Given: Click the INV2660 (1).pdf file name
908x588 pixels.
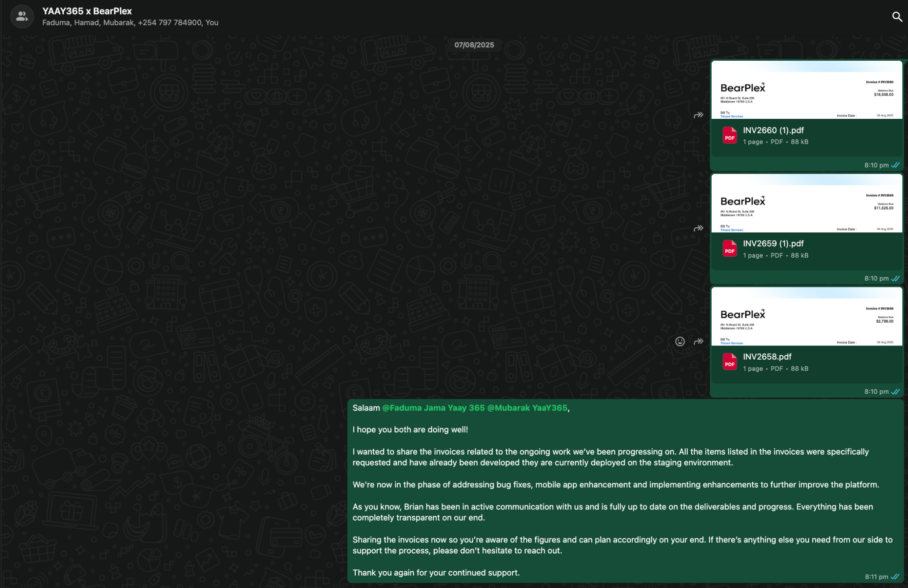Looking at the screenshot, I should coord(773,130).
